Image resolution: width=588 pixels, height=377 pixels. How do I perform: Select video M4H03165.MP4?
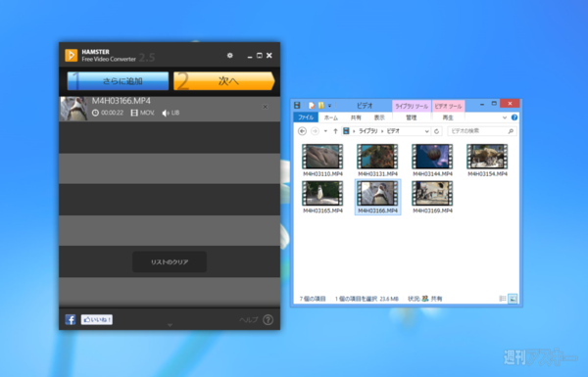(322, 197)
